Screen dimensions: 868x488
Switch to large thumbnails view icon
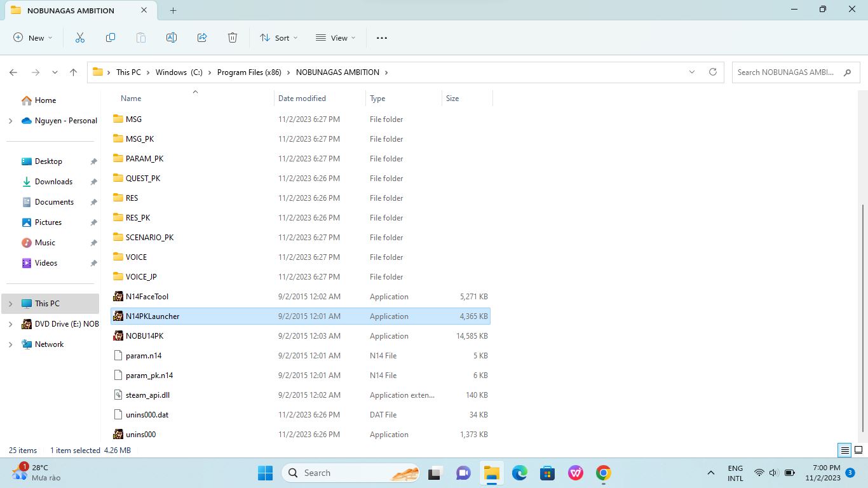(858, 450)
